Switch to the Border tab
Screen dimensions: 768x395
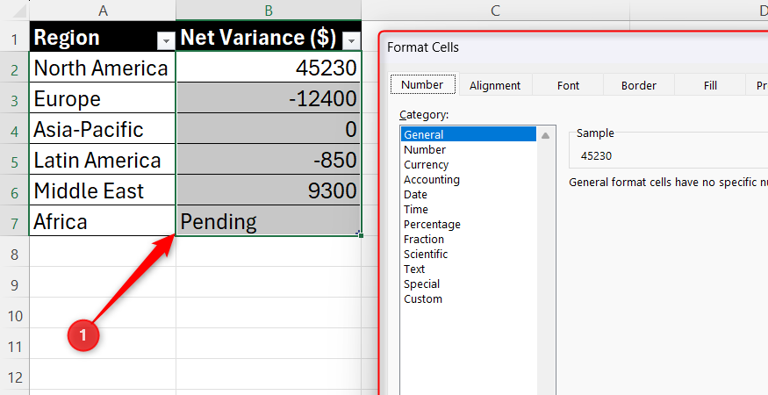(639, 85)
